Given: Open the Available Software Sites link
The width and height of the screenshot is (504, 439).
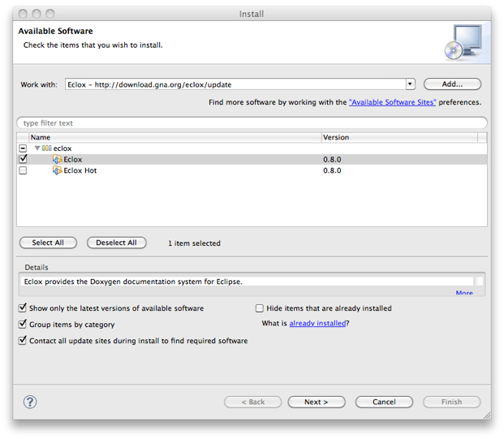Looking at the screenshot, I should pyautogui.click(x=392, y=102).
